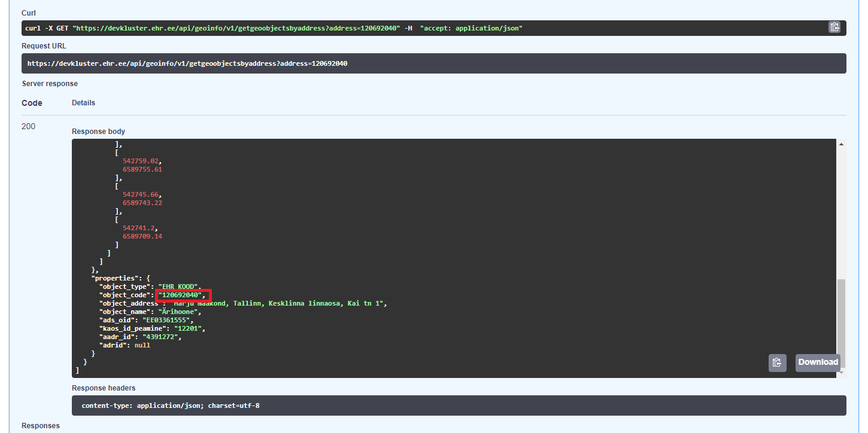This screenshot has height=433, width=868.
Task: Click the Response body label
Action: click(98, 131)
